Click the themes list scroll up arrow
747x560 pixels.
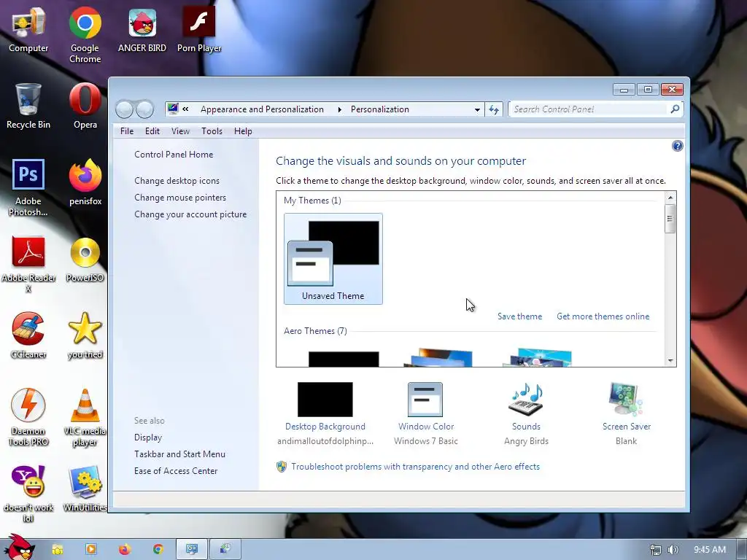pyautogui.click(x=670, y=198)
